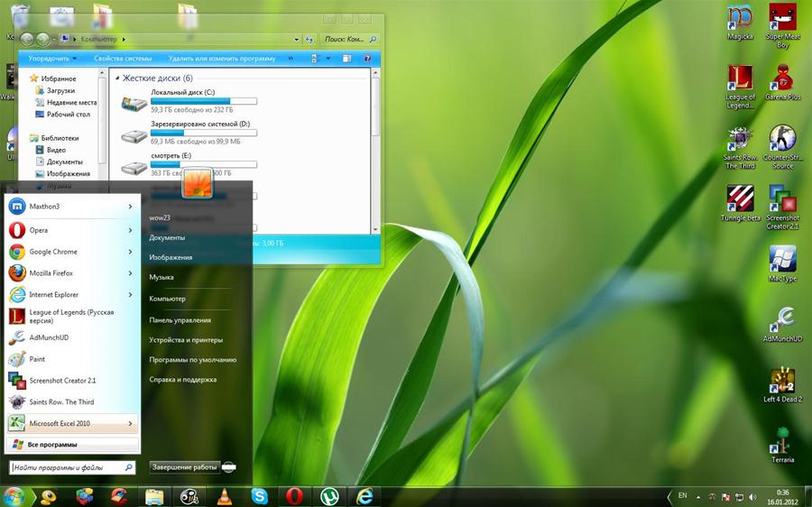Launch Mozilla Firefox from the Start menu

51,273
